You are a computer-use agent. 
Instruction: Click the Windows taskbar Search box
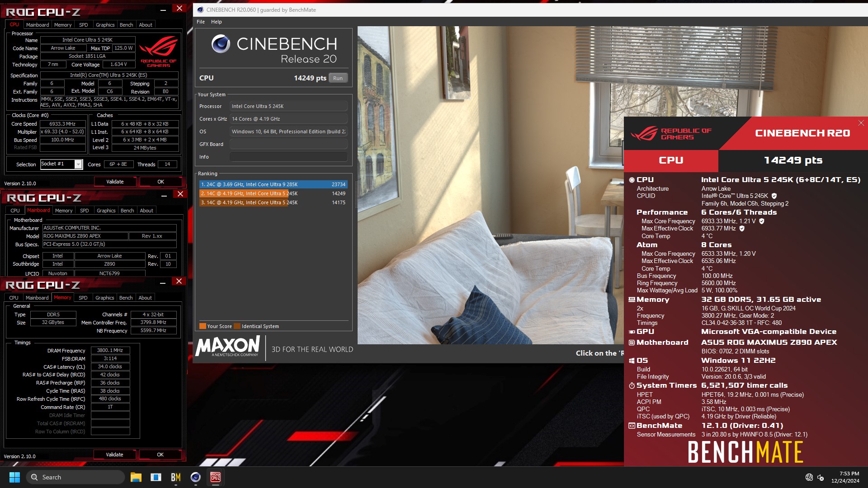pos(75,477)
